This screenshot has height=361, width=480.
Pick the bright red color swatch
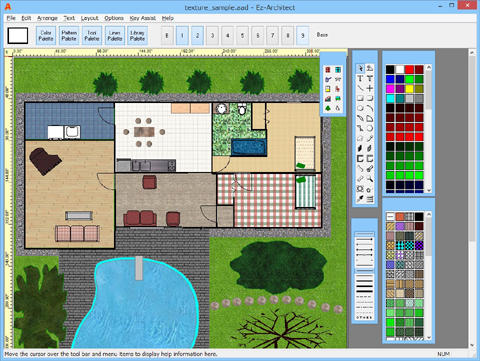409,69
